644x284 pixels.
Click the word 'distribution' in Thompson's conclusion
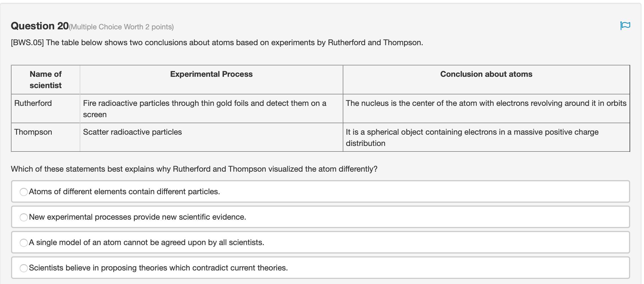(x=365, y=143)
